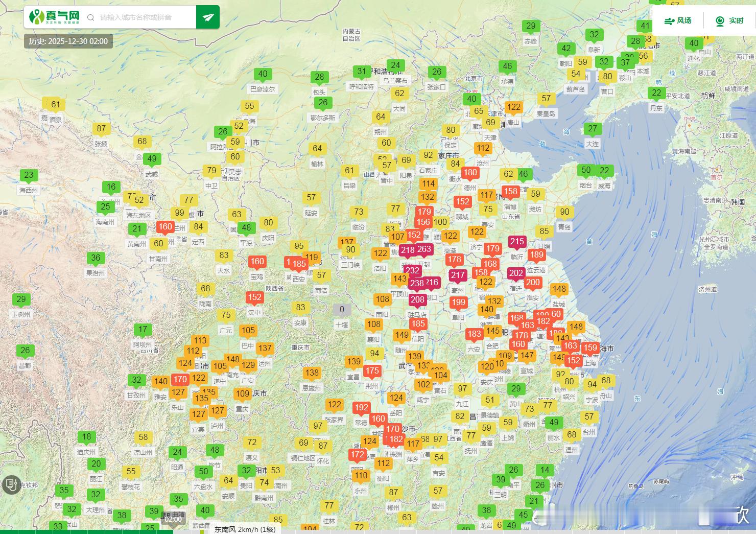Select the 果洛州 AQI marker 36
756x534 pixels.
tap(96, 259)
